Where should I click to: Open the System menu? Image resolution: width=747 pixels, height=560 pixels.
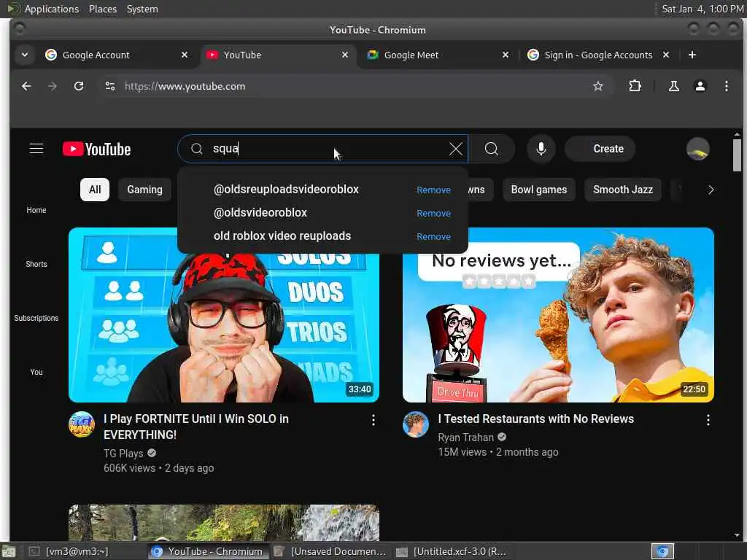pos(142,9)
